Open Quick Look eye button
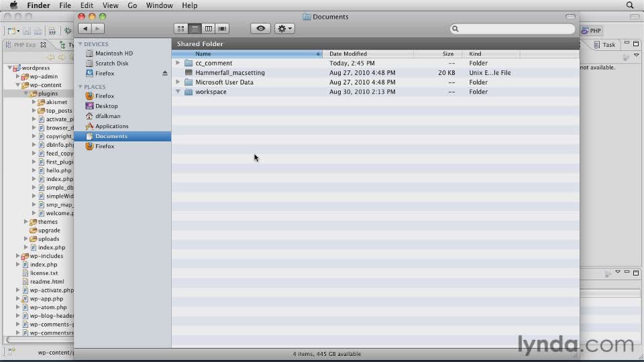The image size is (644, 362). coord(260,29)
